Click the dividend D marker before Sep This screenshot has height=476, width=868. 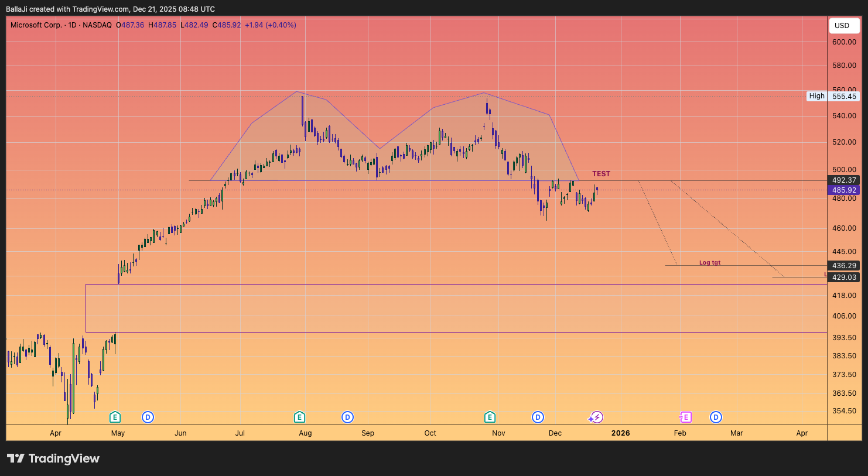coord(347,417)
